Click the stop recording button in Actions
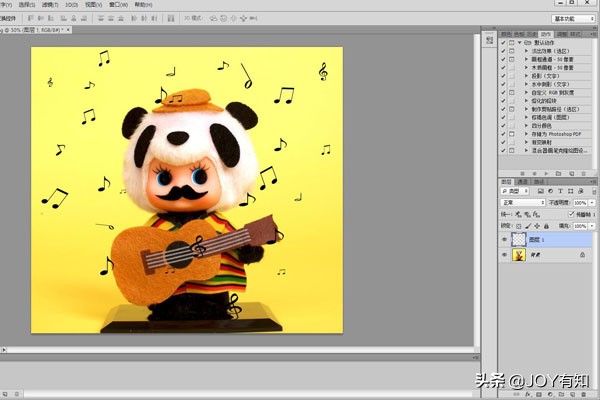 (x=523, y=174)
